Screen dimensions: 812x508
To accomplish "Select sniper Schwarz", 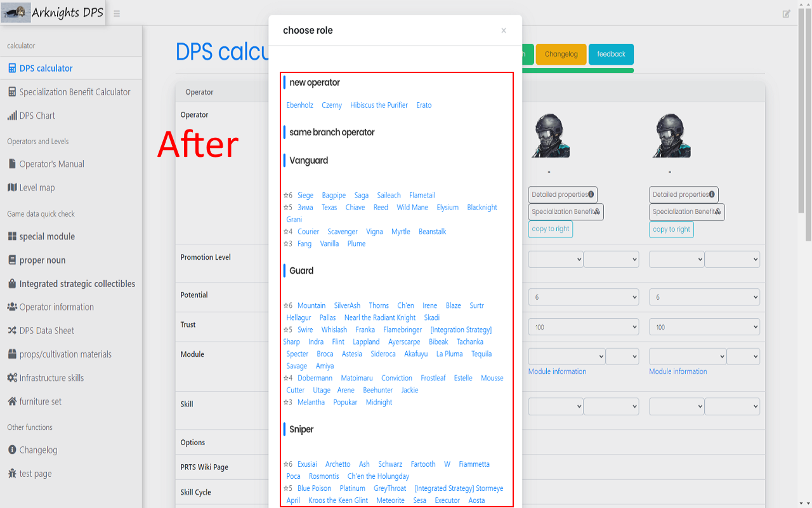I will (390, 464).
